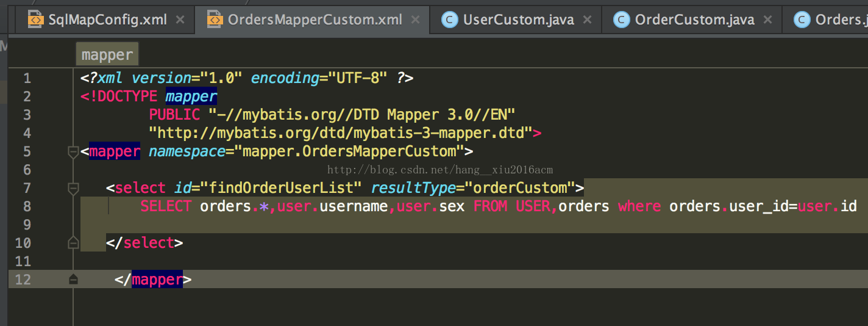Click the class icon on Orders.j tab

(802, 20)
